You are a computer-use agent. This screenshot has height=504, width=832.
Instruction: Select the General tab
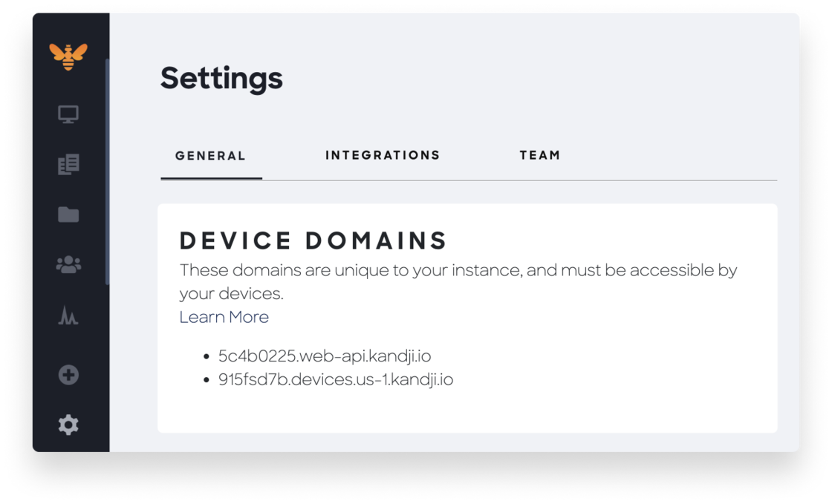211,155
